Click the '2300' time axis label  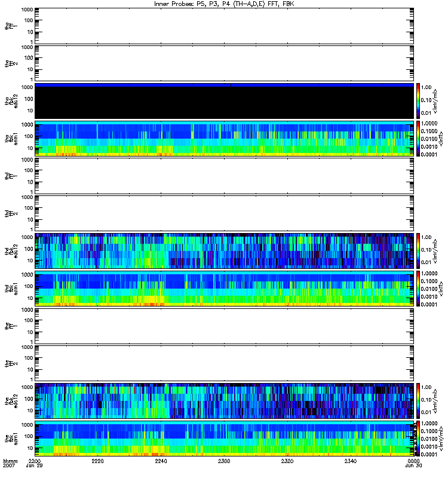224,461
